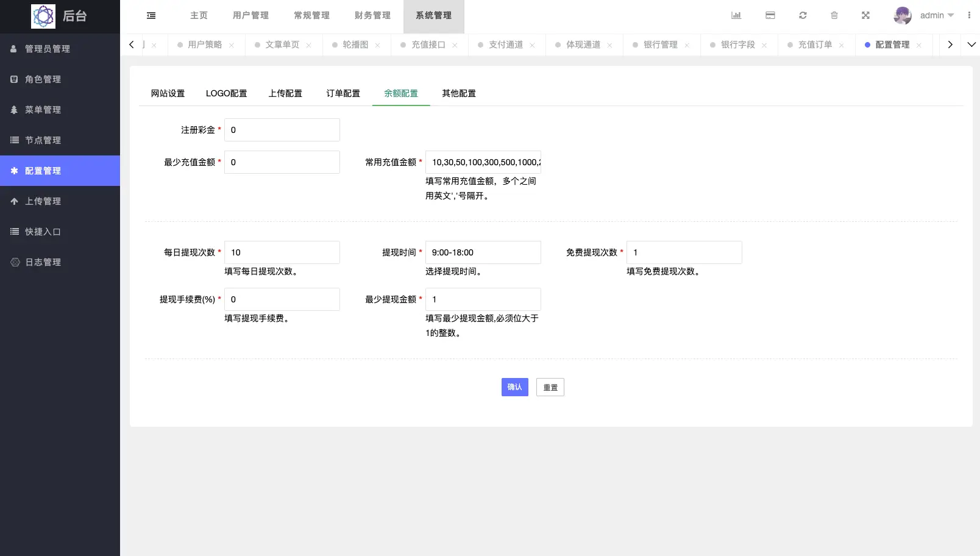This screenshot has height=556, width=980.
Task: Open the 财务管理 top menu
Action: pyautogui.click(x=372, y=16)
